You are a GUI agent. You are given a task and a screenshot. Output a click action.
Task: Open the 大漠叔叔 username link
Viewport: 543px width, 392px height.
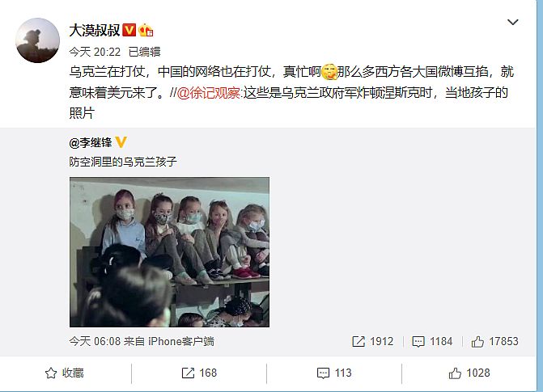click(95, 31)
